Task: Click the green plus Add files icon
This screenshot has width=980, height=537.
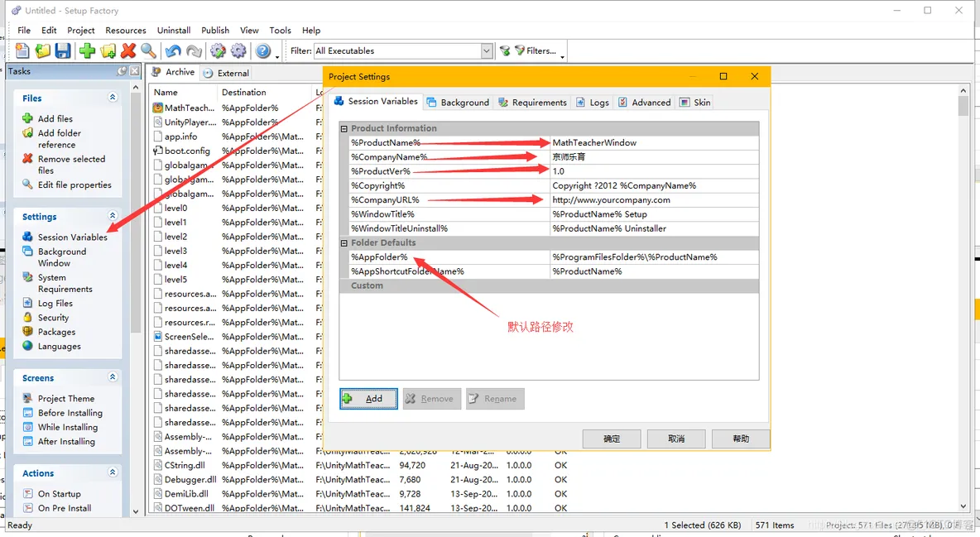Action: coord(88,50)
